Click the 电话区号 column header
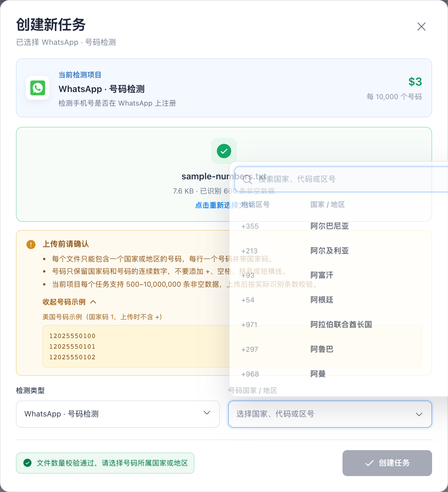Viewport: 448px width, 492px height. pos(255,204)
